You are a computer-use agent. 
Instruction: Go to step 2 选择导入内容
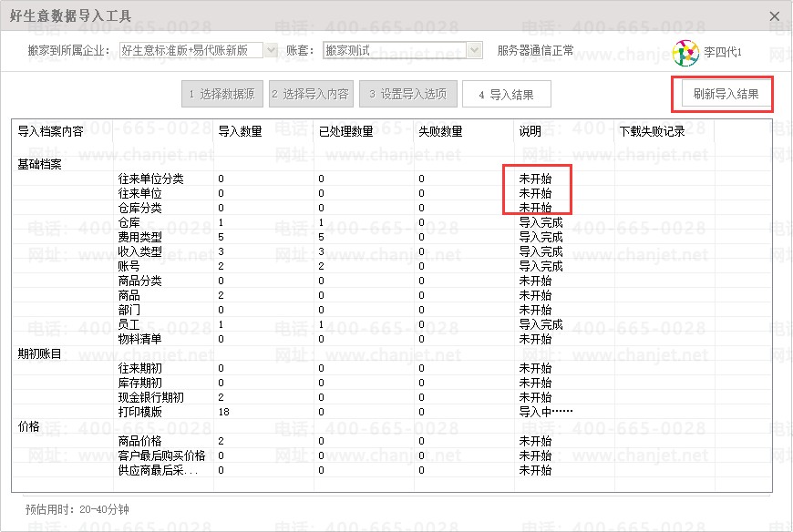point(311,94)
